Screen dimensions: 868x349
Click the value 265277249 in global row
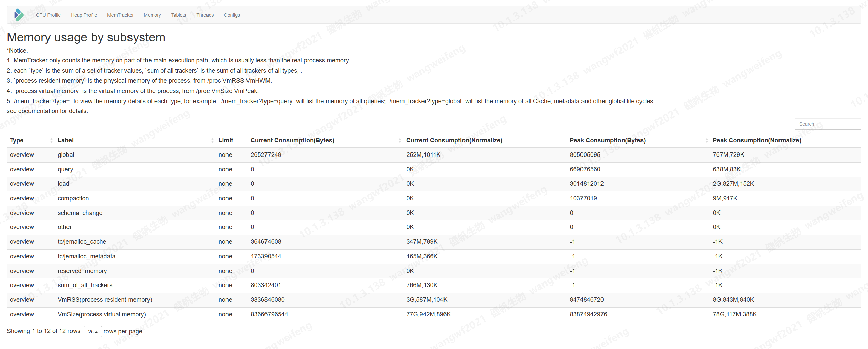(266, 155)
